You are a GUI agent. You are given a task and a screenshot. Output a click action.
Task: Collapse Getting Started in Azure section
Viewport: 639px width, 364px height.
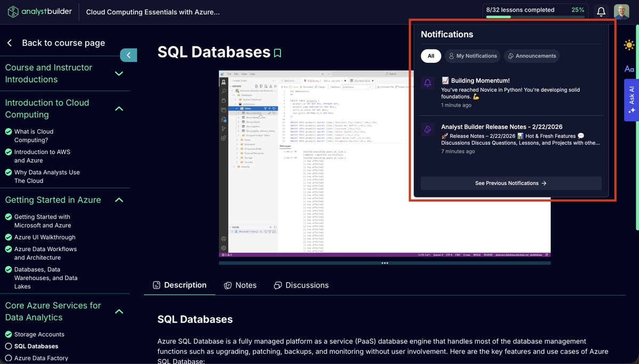119,200
